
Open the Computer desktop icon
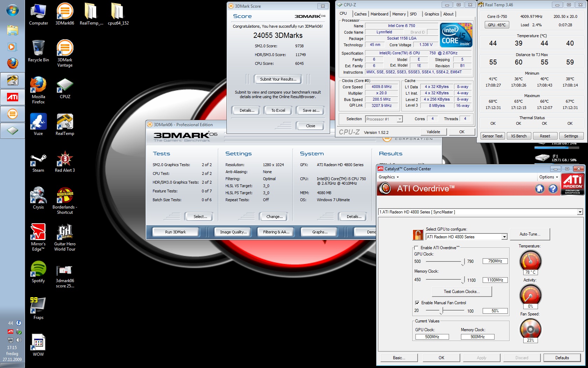coord(38,14)
